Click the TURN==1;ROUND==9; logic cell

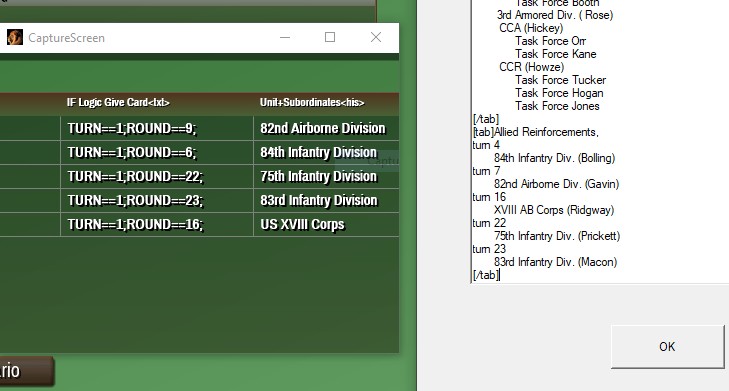157,128
